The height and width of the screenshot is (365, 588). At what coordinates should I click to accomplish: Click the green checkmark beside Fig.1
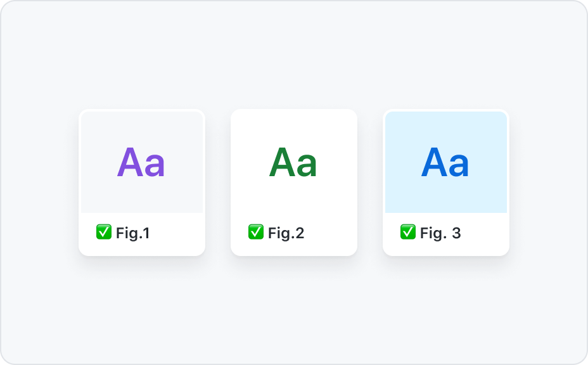click(104, 232)
